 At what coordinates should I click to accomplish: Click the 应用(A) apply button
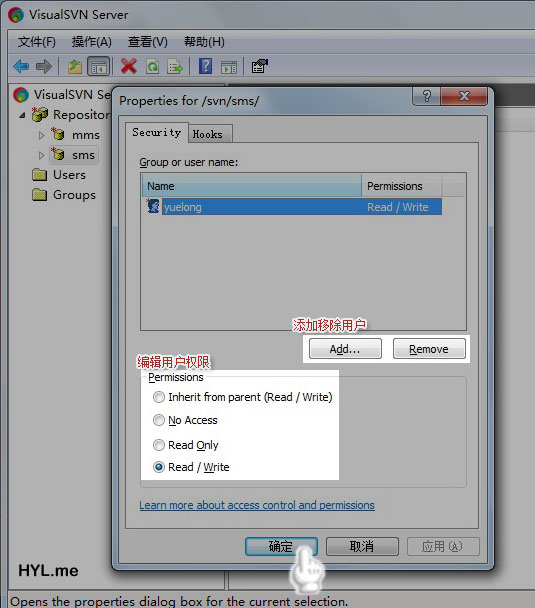coord(443,546)
